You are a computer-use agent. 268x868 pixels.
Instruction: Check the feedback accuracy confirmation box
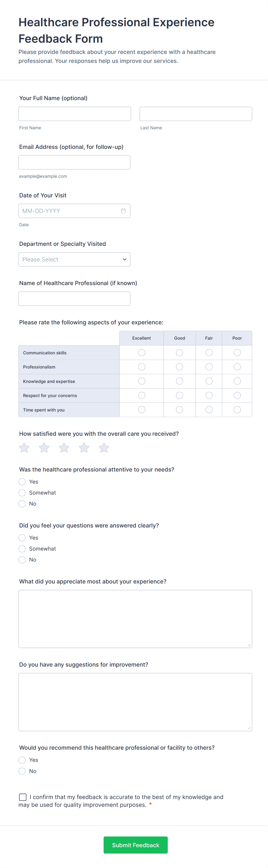pos(23,797)
